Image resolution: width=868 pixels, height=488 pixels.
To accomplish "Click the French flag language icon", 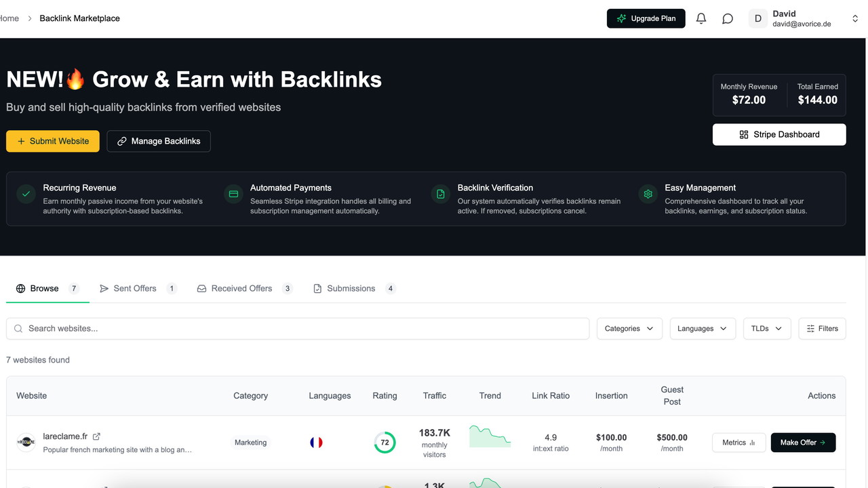I will point(316,443).
